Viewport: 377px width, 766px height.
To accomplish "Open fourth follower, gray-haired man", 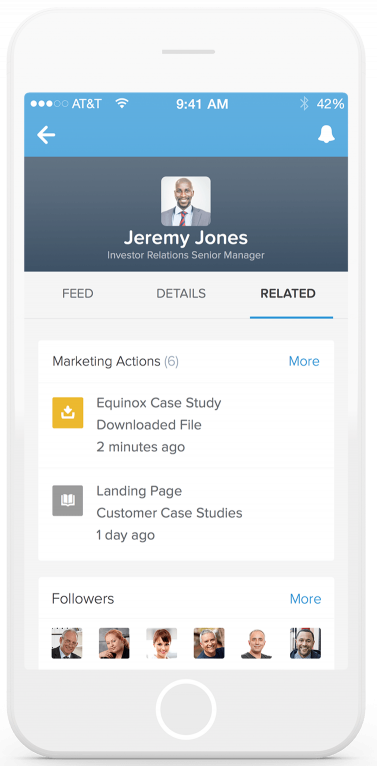I will click(209, 643).
